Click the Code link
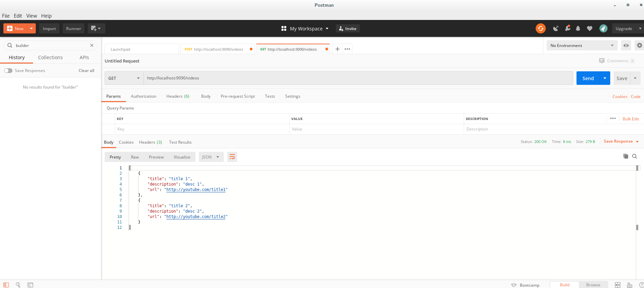Image resolution: width=644 pixels, height=288 pixels. (635, 97)
